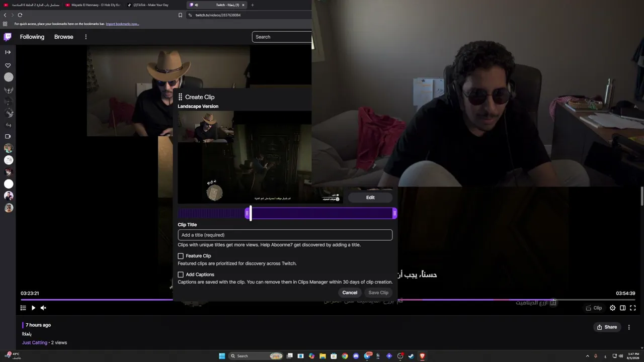Open the camera icon in left sidebar
Screen dimensions: 644x362
pyautogui.click(x=8, y=136)
